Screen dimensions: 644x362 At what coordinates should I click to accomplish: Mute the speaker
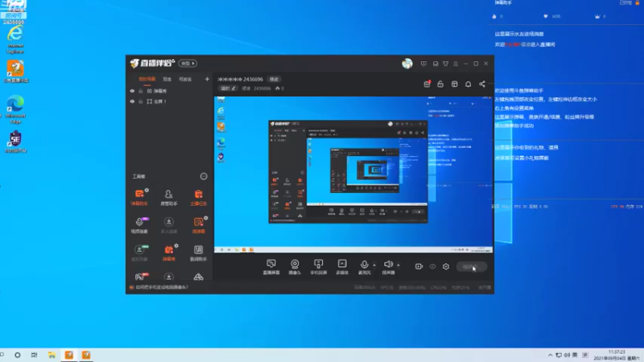coord(388,267)
